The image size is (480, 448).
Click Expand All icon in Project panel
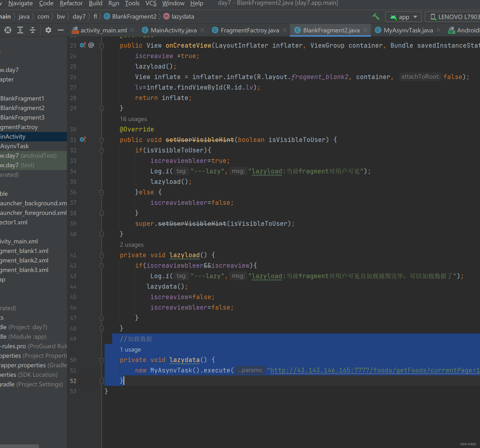(20, 30)
